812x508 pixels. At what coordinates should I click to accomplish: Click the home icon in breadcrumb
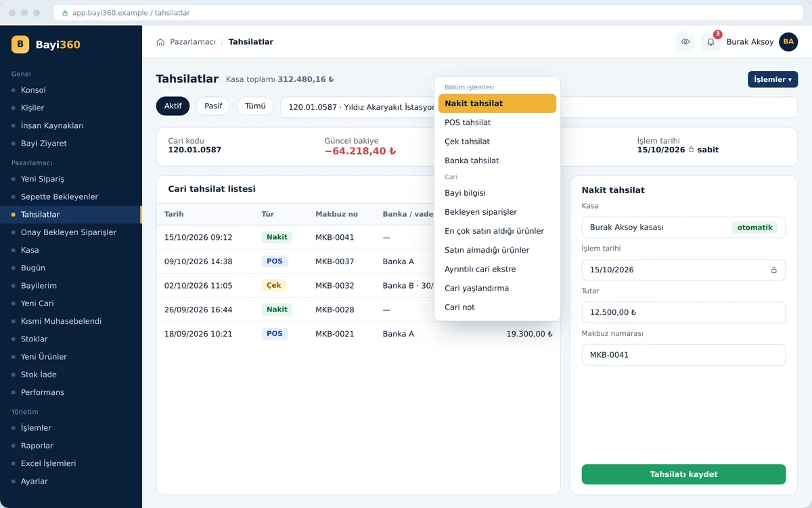[160, 42]
